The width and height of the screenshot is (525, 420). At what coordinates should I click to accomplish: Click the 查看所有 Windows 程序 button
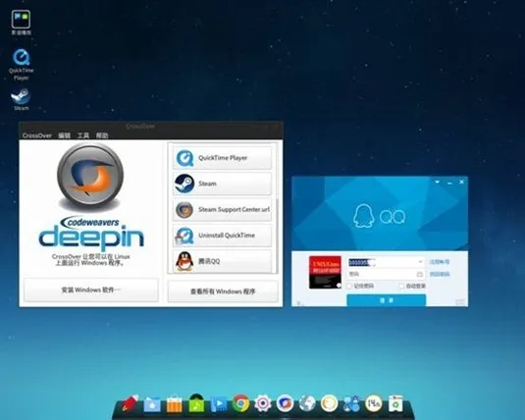(223, 291)
